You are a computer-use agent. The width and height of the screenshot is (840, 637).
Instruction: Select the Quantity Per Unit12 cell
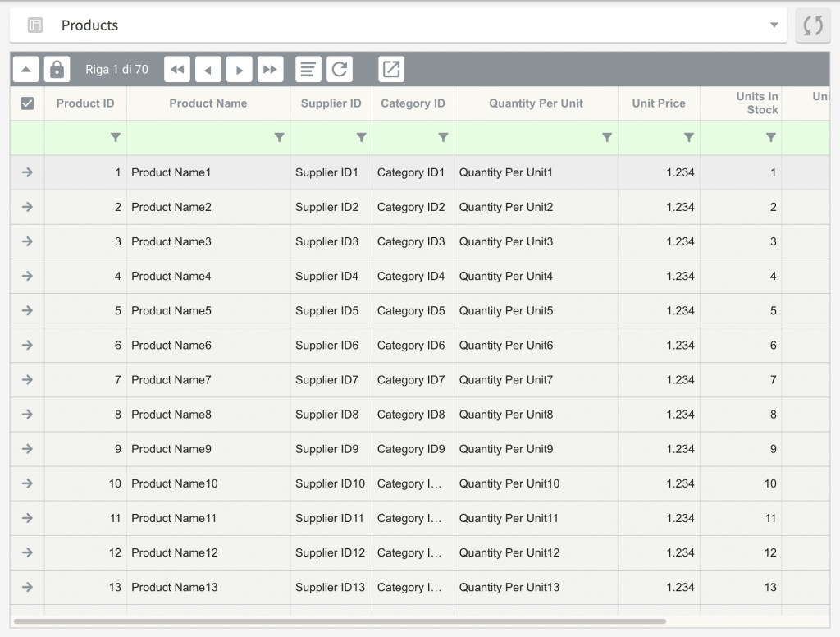[536, 552]
